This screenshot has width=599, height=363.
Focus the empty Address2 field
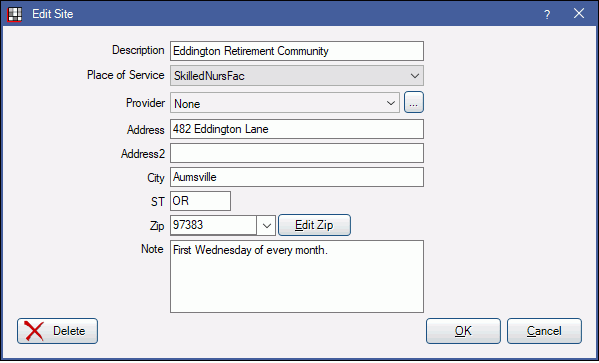(297, 153)
